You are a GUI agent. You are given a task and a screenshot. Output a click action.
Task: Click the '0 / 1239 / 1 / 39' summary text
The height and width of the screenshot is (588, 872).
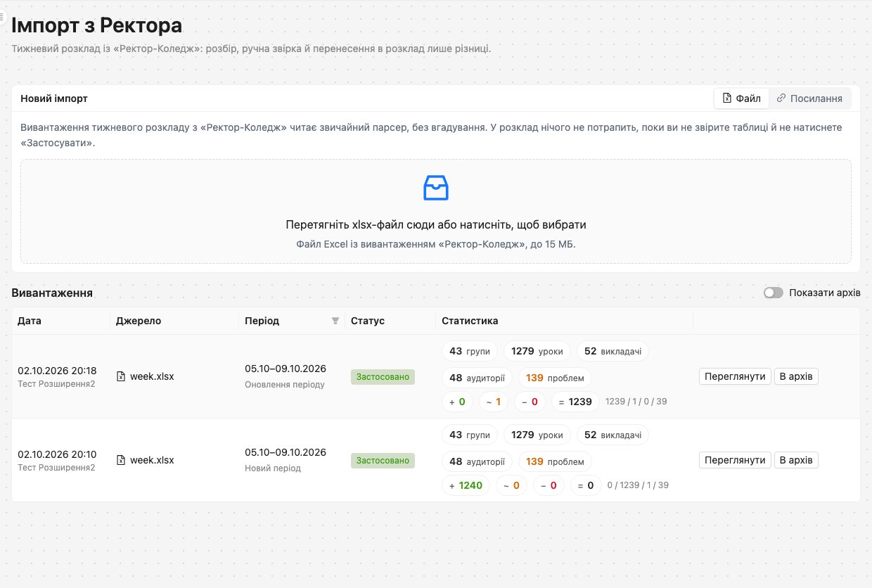tap(638, 485)
